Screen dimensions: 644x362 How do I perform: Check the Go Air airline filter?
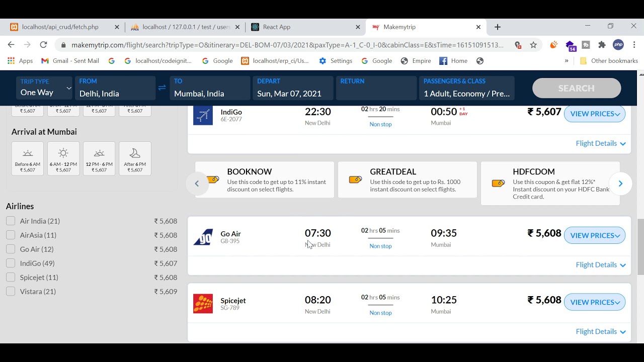(11, 249)
